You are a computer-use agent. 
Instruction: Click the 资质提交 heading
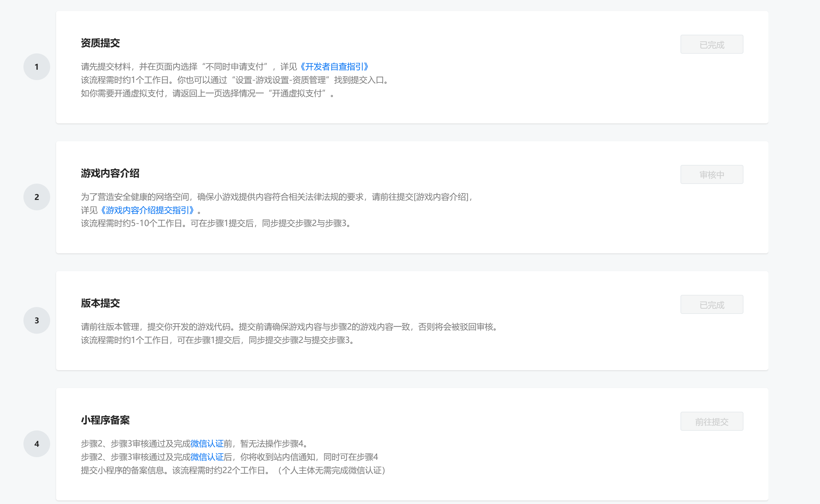coord(100,43)
